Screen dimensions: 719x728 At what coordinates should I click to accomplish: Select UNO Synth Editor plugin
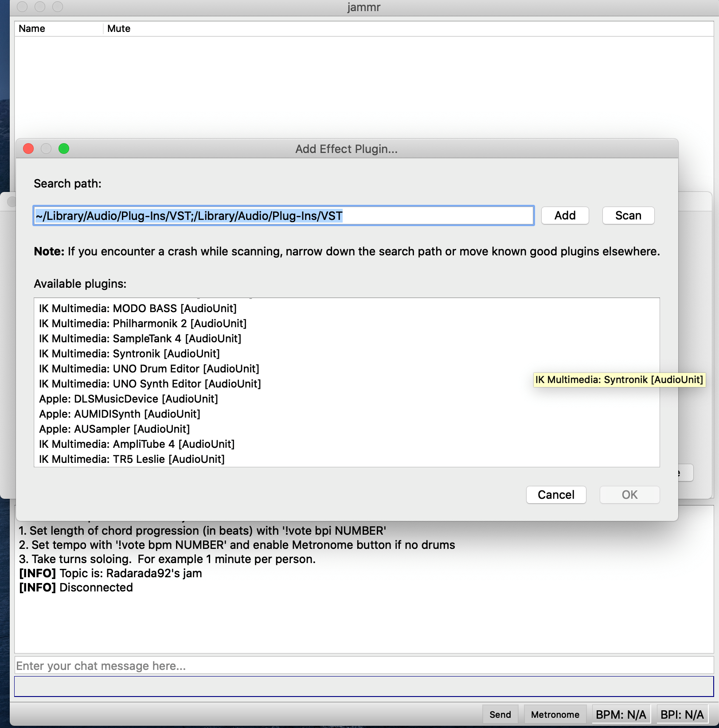pyautogui.click(x=150, y=384)
